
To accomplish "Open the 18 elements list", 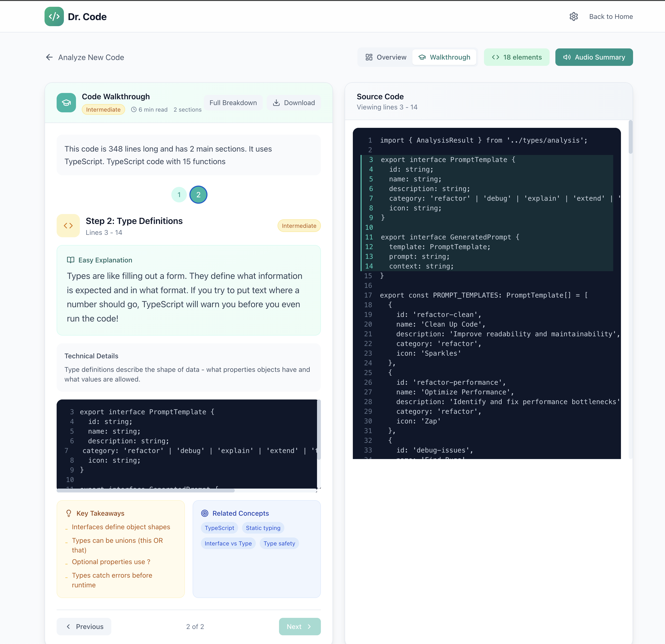I will tap(516, 57).
